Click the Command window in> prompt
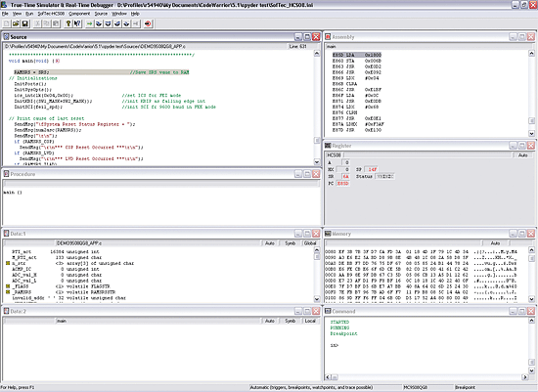 click(335, 345)
